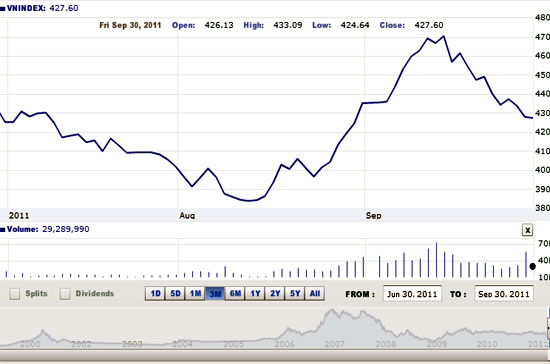Click the date Fri Sep 30, 2011
Screen dimensions: 550x364
coord(130,25)
